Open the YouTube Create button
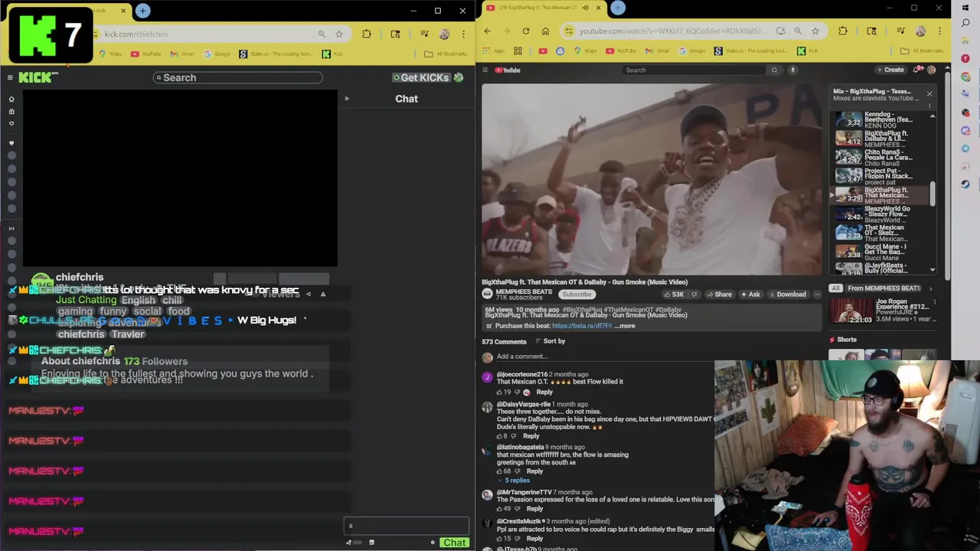 pos(890,70)
